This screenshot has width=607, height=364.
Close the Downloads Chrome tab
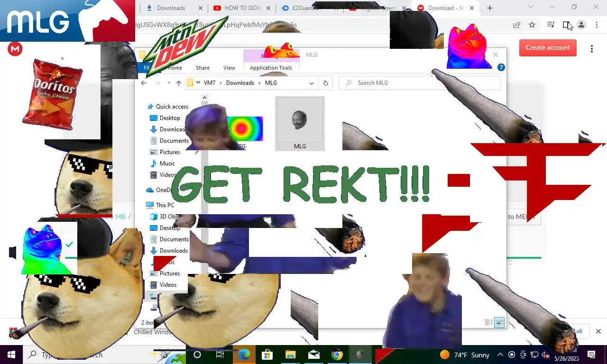coord(200,8)
